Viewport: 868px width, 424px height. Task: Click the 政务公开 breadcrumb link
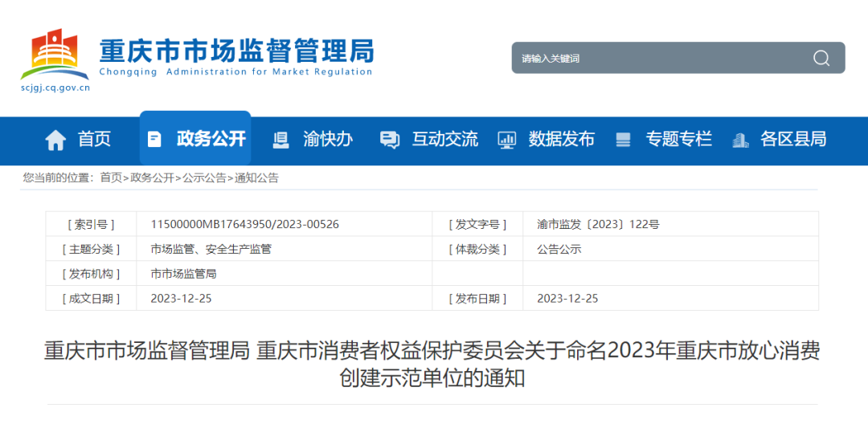click(x=152, y=178)
